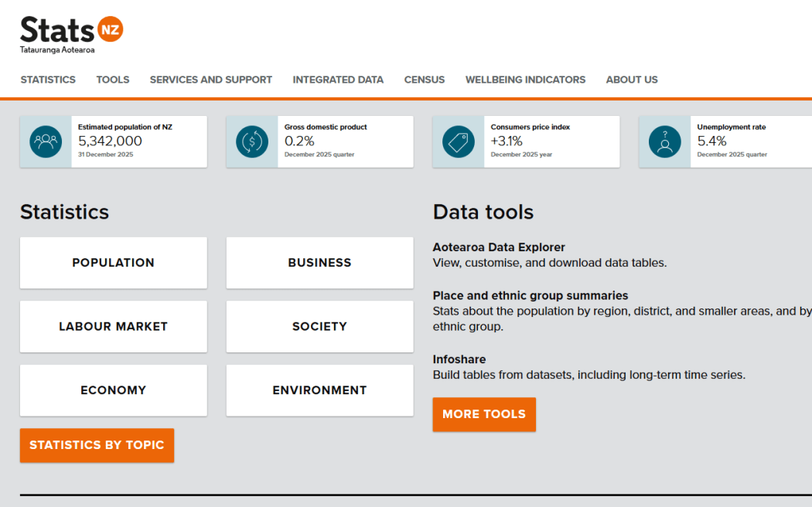Click the More Tools button
Image resolution: width=812 pixels, height=507 pixels.
[x=484, y=414]
